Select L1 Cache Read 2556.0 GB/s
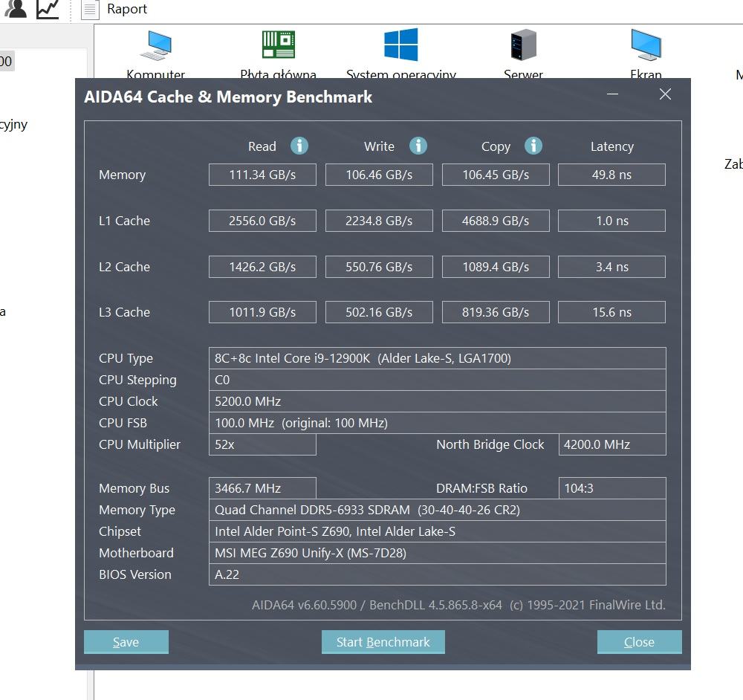The image size is (743, 700). [x=262, y=221]
